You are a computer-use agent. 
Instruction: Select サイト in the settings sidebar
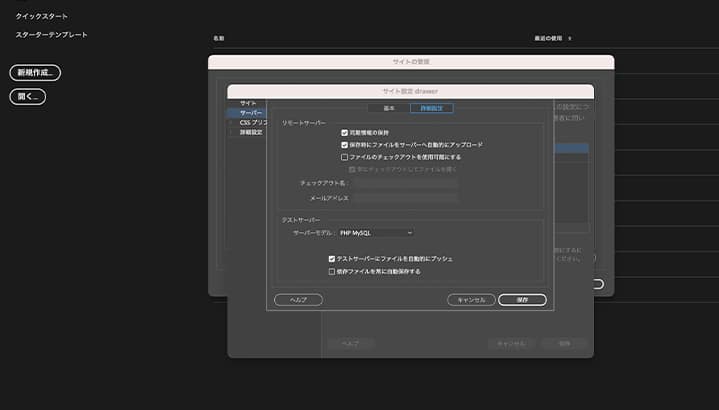pyautogui.click(x=248, y=103)
